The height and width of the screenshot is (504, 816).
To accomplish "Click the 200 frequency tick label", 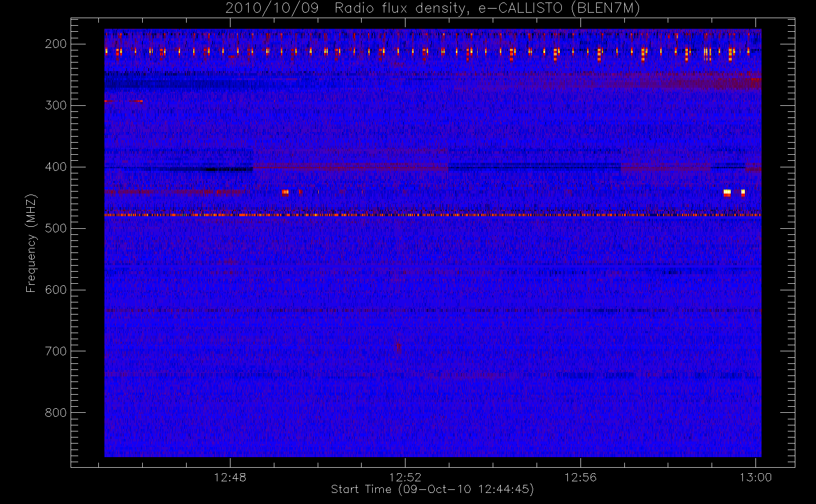I will 55,44.
